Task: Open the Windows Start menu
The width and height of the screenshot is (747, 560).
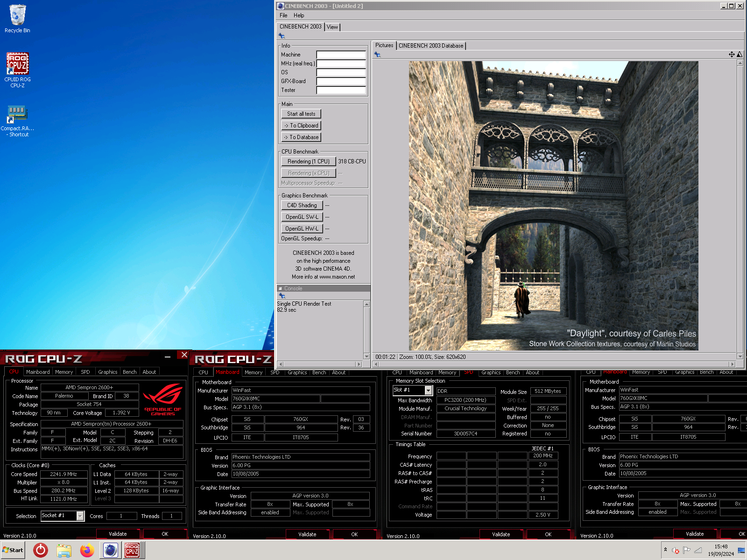Action: (13, 550)
